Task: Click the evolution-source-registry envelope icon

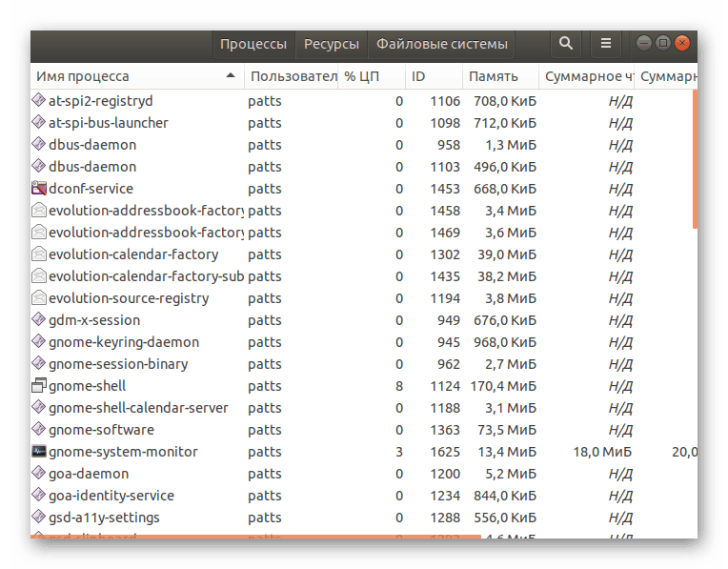Action: coord(38,297)
